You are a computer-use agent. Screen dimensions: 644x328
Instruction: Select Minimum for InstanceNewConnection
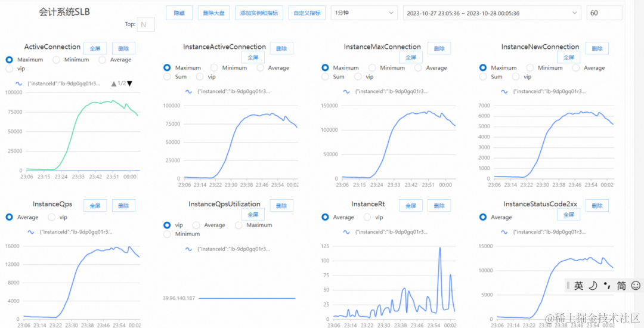click(530, 67)
